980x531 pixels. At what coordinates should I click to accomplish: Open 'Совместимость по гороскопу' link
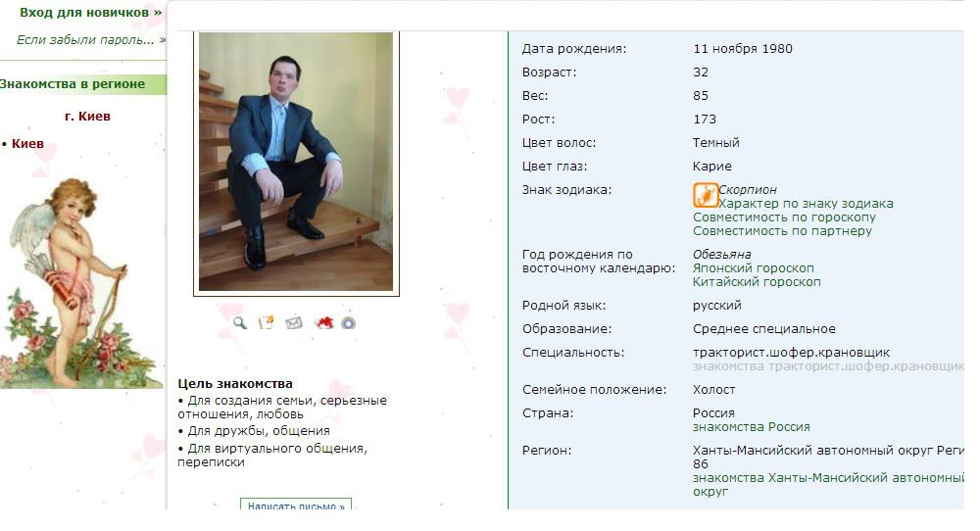click(x=784, y=217)
